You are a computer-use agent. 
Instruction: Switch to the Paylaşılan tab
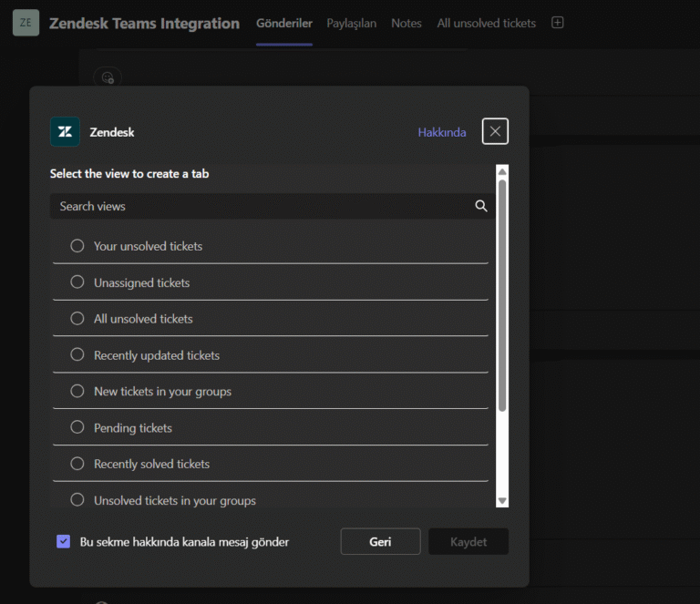[x=351, y=23]
